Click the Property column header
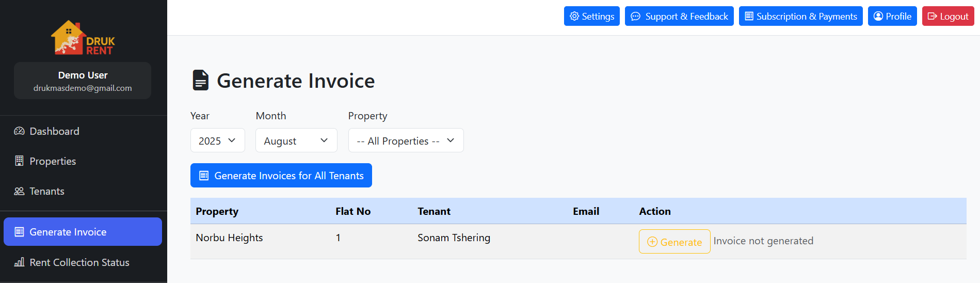Screen dimensions: 980x283 pyautogui.click(x=217, y=211)
